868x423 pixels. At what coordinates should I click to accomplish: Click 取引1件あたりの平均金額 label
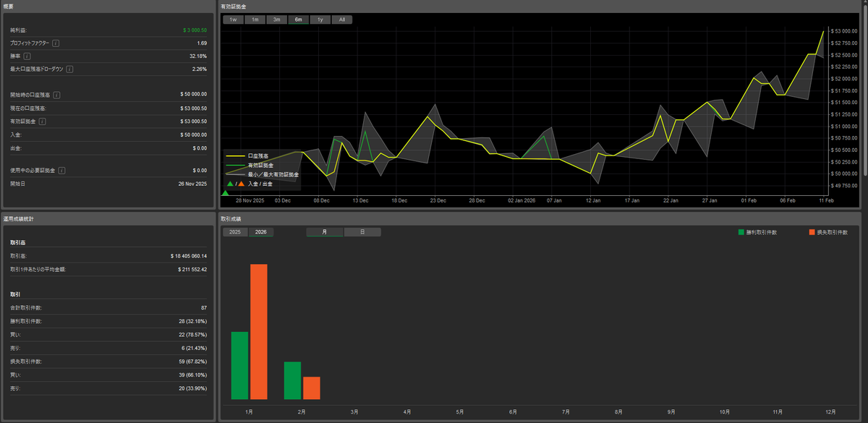point(38,269)
